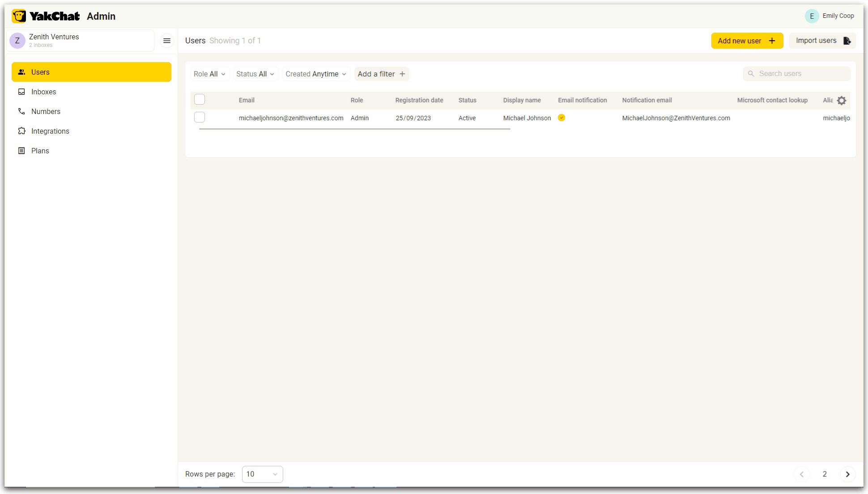
Task: Click the michaeljo alias cell
Action: 836,118
